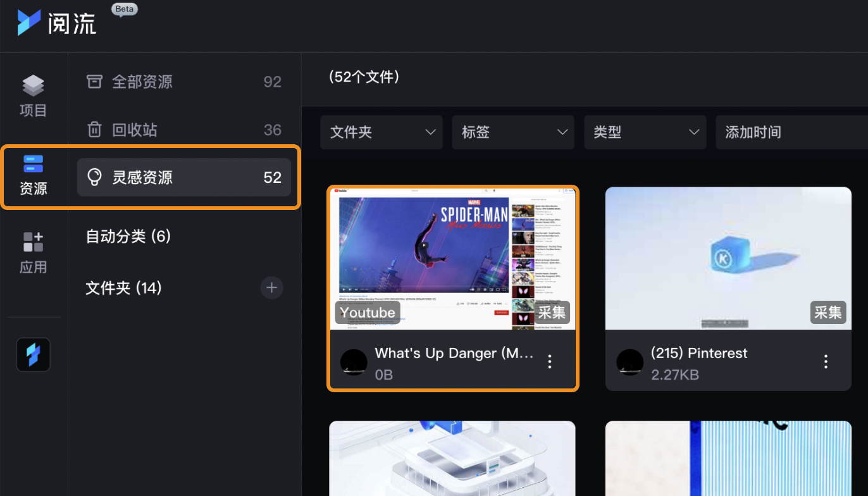Click the avatar on (215) Pinterest card

pyautogui.click(x=630, y=362)
